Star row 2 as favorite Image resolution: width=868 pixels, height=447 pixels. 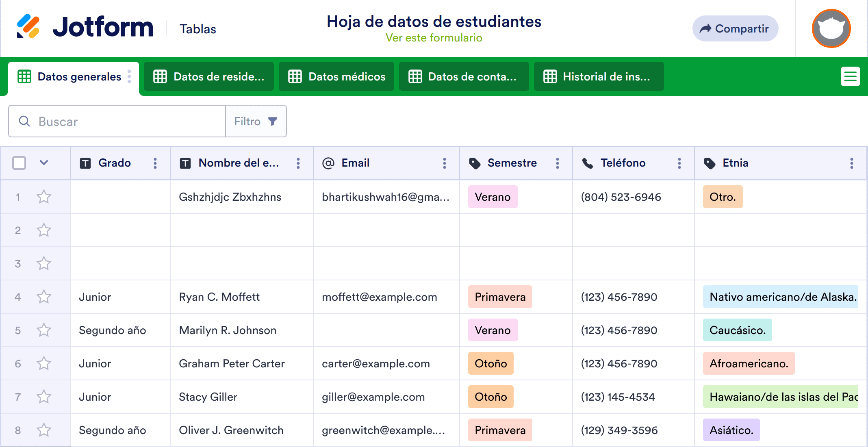[x=44, y=230]
